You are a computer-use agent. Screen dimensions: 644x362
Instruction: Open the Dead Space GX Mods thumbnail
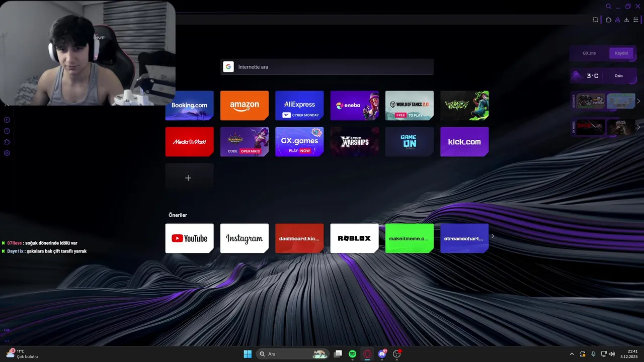click(621, 127)
